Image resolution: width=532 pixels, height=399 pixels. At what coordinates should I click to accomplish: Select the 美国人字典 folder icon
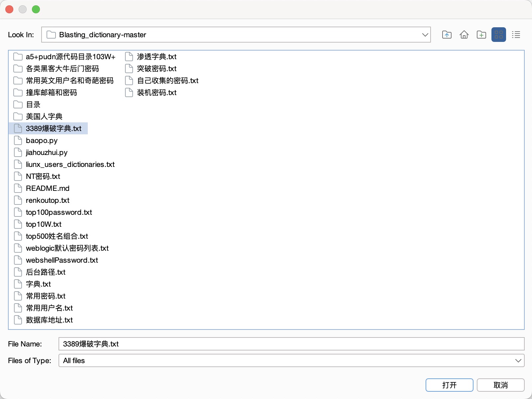[x=18, y=117]
